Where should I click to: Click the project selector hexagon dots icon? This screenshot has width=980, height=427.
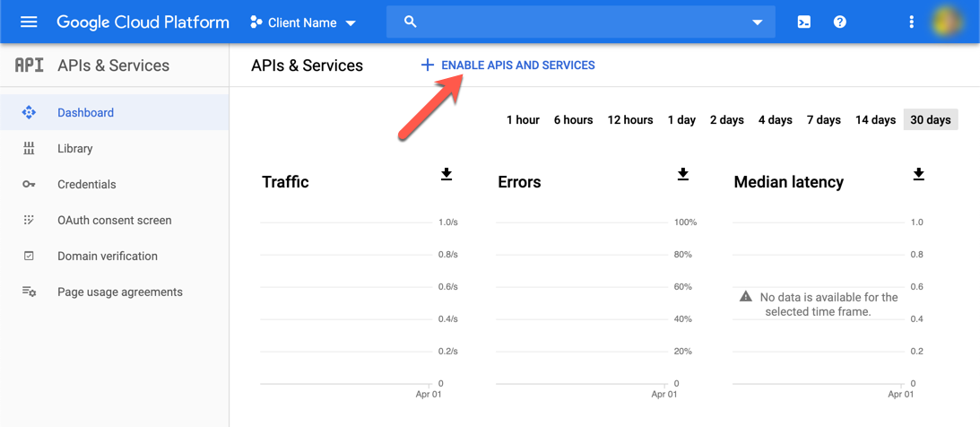(256, 22)
